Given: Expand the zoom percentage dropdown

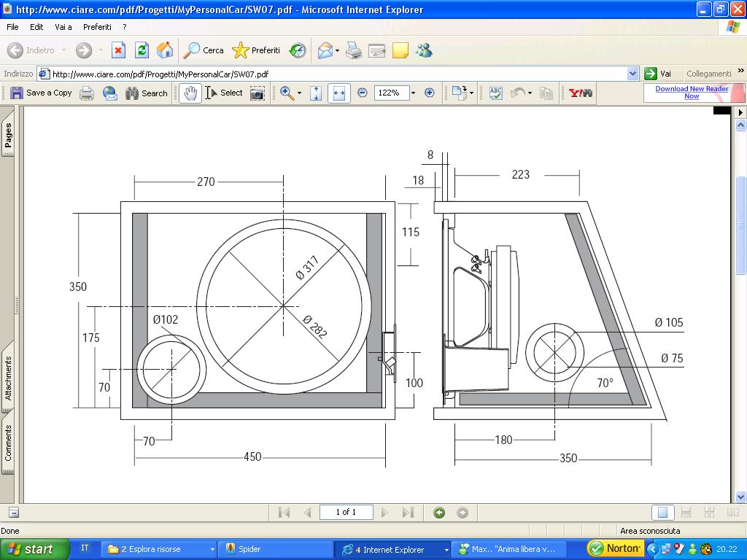Looking at the screenshot, I should click(413, 93).
